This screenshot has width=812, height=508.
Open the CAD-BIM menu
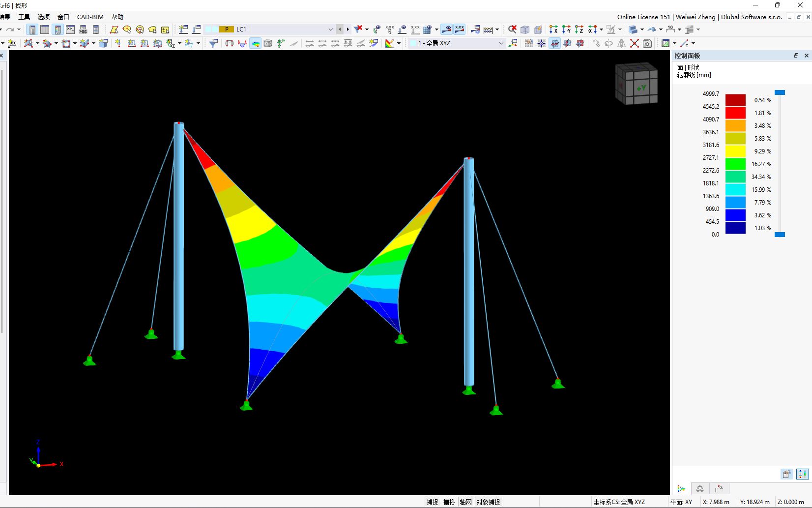[90, 17]
